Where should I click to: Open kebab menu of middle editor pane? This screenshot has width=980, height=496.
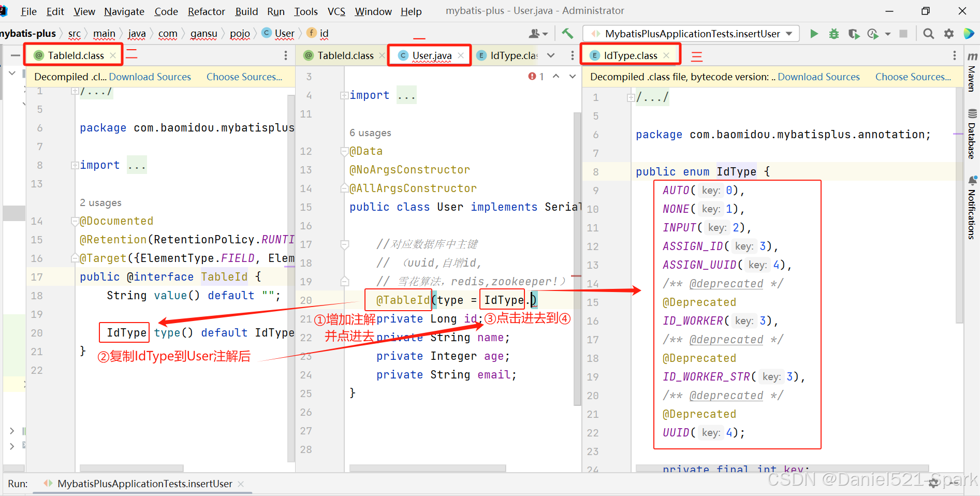(x=572, y=55)
